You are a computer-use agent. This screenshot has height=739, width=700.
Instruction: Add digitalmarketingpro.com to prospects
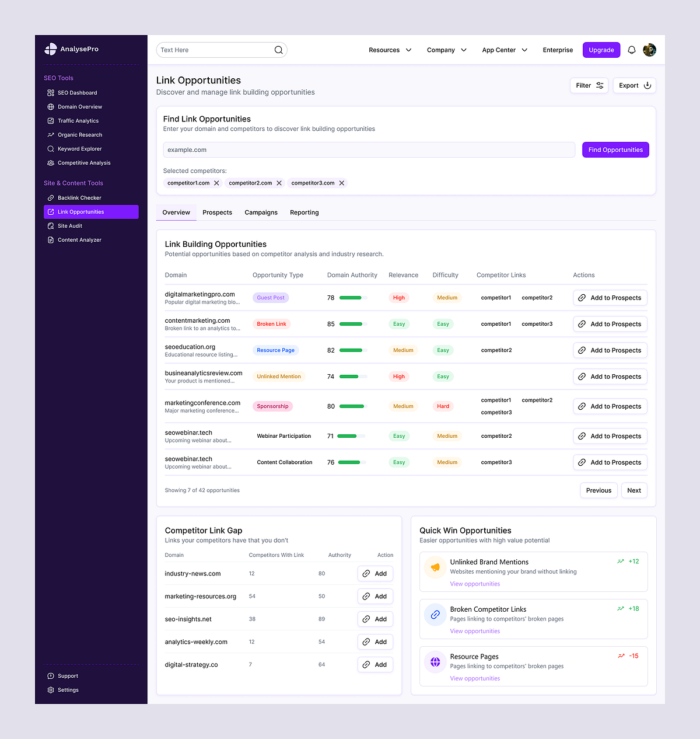pos(610,298)
